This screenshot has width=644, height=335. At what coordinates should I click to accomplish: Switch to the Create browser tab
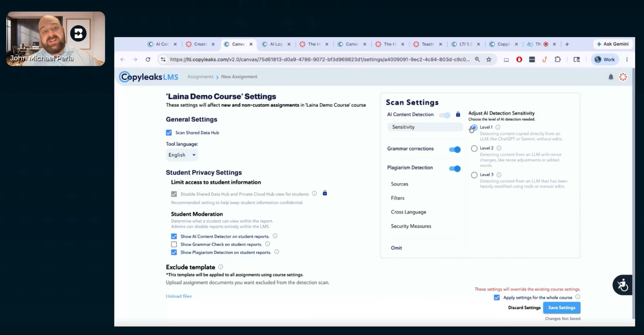[x=200, y=44]
